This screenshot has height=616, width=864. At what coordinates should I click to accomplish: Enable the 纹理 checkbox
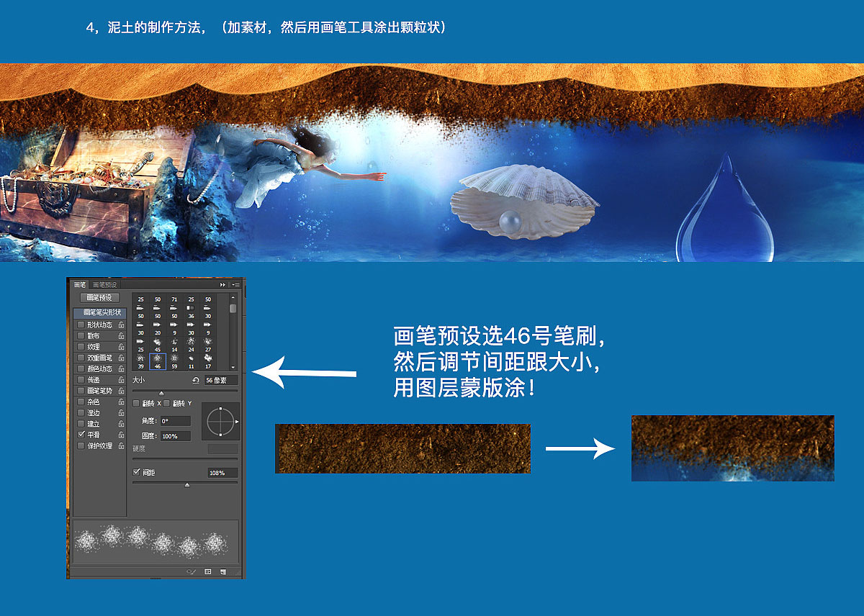81,347
